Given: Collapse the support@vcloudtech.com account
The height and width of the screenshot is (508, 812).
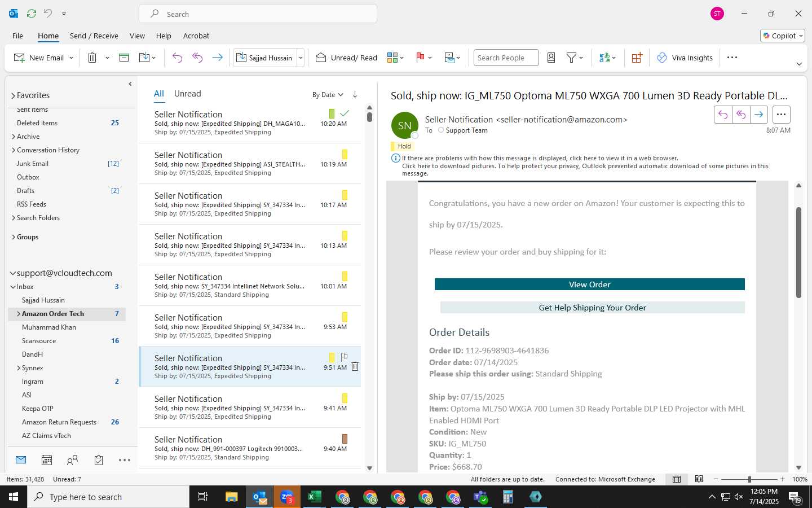Looking at the screenshot, I should click(x=12, y=273).
